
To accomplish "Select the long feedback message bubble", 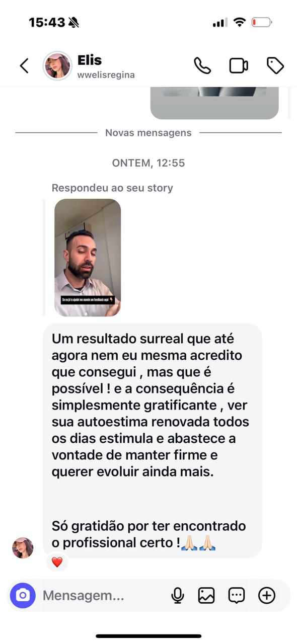I will click(152, 440).
